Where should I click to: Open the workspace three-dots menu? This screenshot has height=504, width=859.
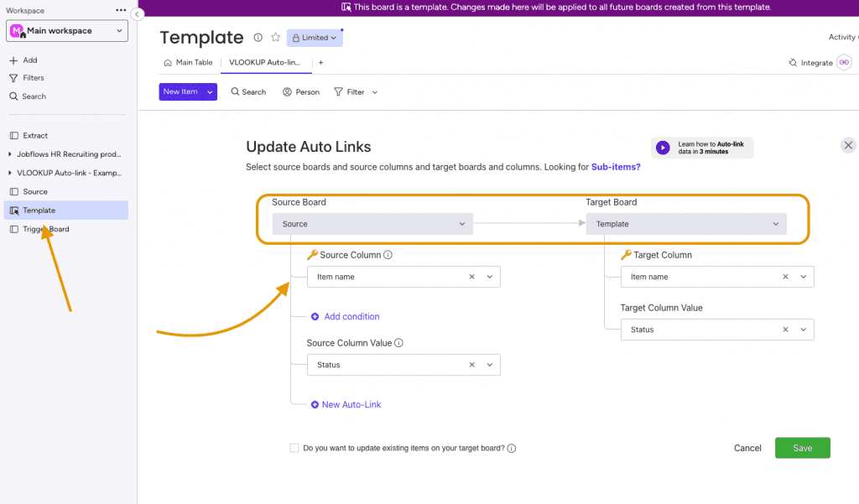[x=121, y=10]
